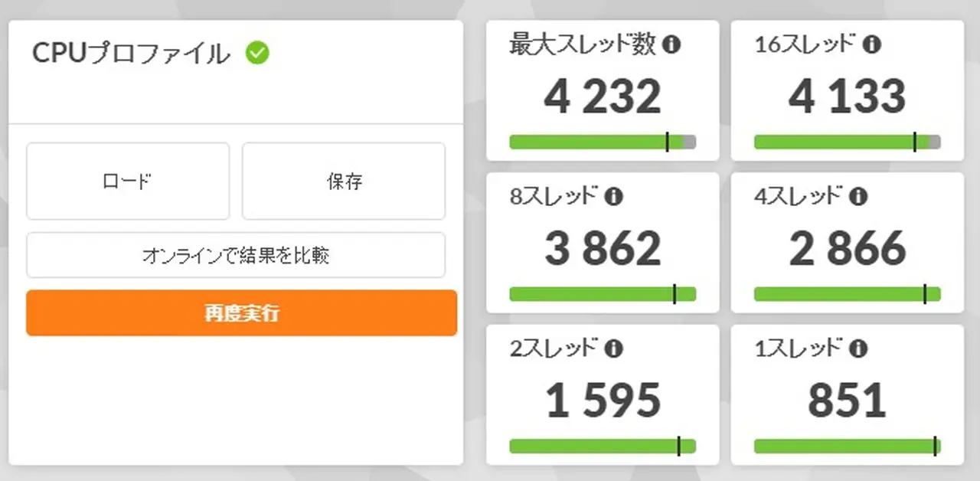Click the 8スレッド green progress bar

[603, 294]
